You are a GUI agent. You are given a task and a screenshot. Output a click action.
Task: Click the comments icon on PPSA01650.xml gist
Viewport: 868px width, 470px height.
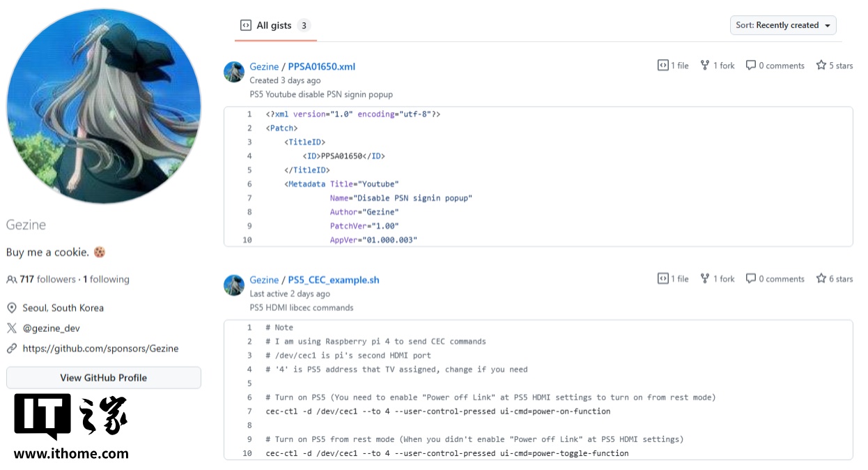pyautogui.click(x=750, y=66)
